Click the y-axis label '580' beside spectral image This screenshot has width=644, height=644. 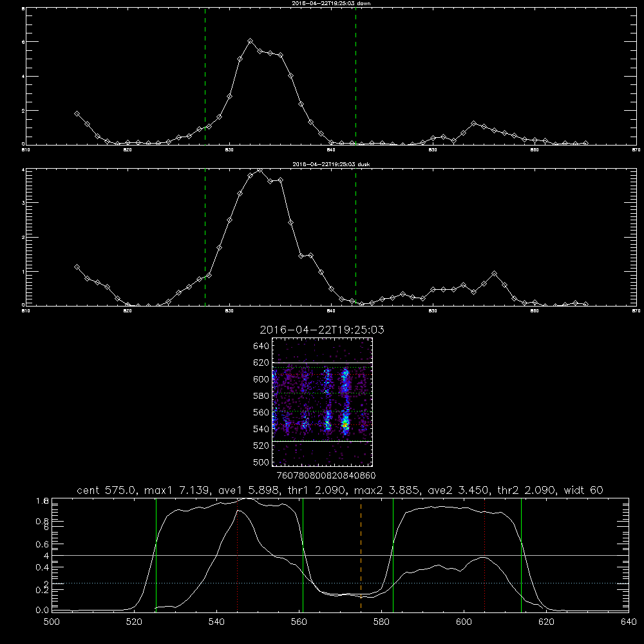tap(261, 396)
